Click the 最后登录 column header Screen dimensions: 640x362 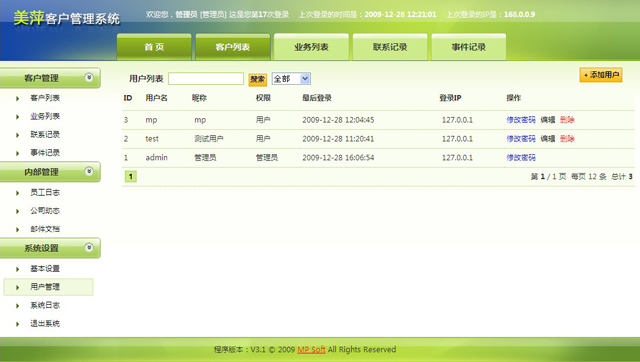317,98
